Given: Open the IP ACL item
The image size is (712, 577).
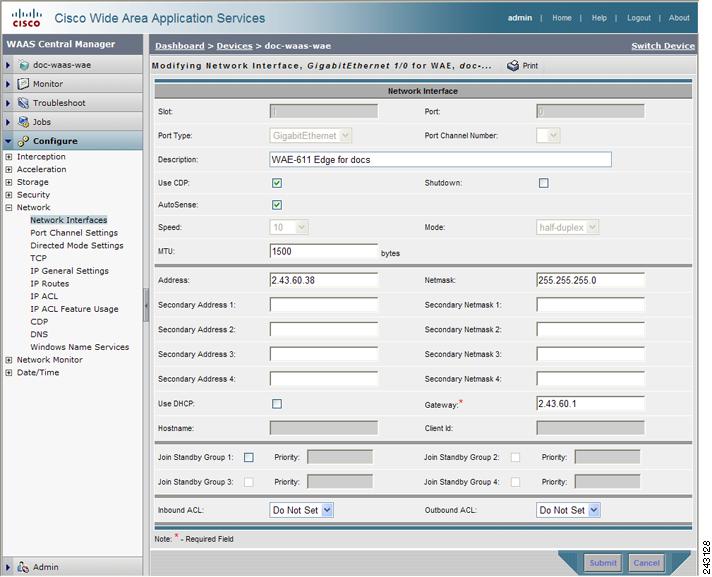Looking at the screenshot, I should click(44, 296).
